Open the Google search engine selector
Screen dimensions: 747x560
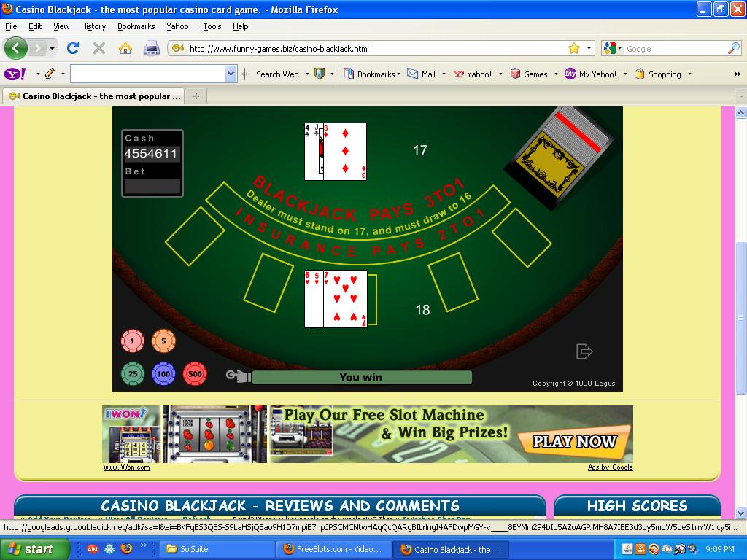(613, 48)
